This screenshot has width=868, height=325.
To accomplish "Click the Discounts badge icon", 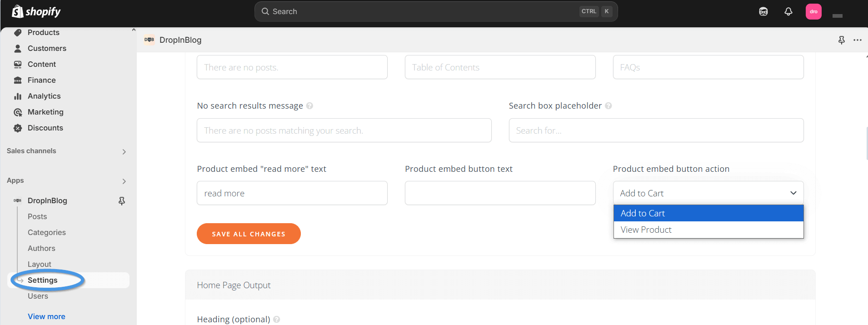I will click(18, 128).
